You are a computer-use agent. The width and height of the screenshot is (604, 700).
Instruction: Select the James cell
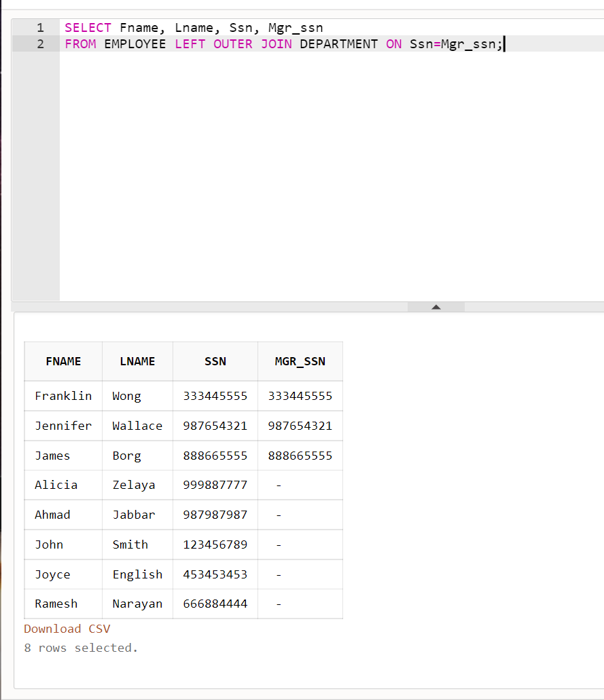point(63,456)
